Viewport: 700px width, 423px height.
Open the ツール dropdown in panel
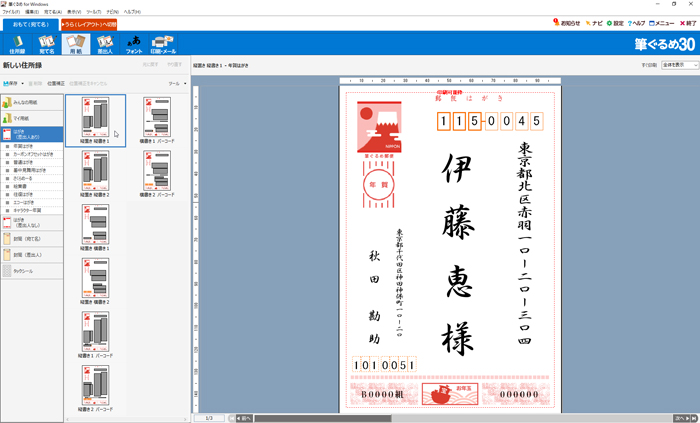177,84
